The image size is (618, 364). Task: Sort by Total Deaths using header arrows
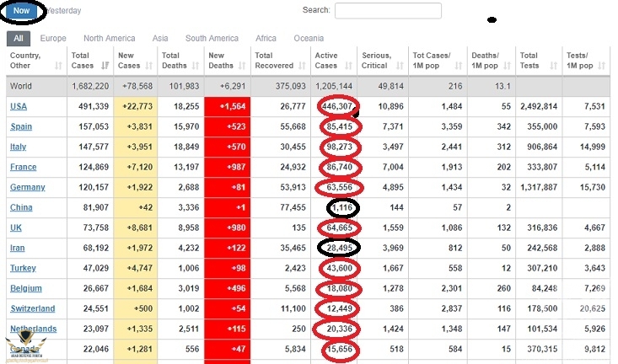(x=197, y=66)
